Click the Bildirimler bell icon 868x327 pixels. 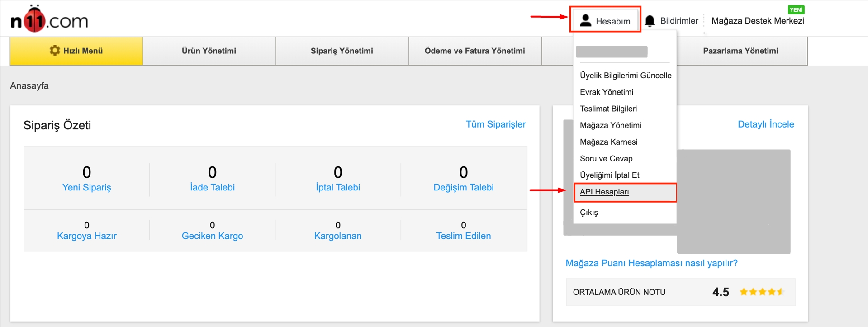click(650, 21)
